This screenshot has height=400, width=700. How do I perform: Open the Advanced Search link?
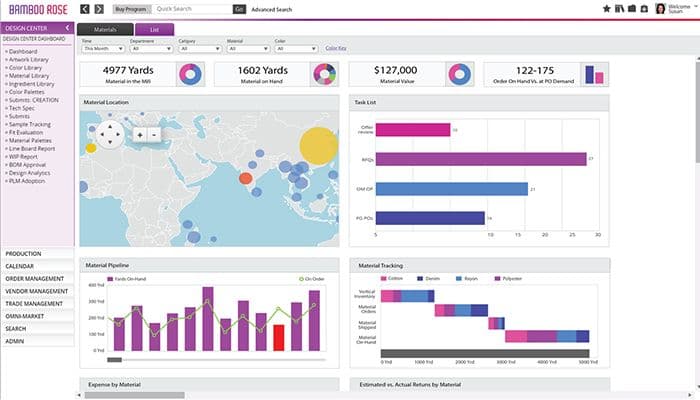[272, 9]
